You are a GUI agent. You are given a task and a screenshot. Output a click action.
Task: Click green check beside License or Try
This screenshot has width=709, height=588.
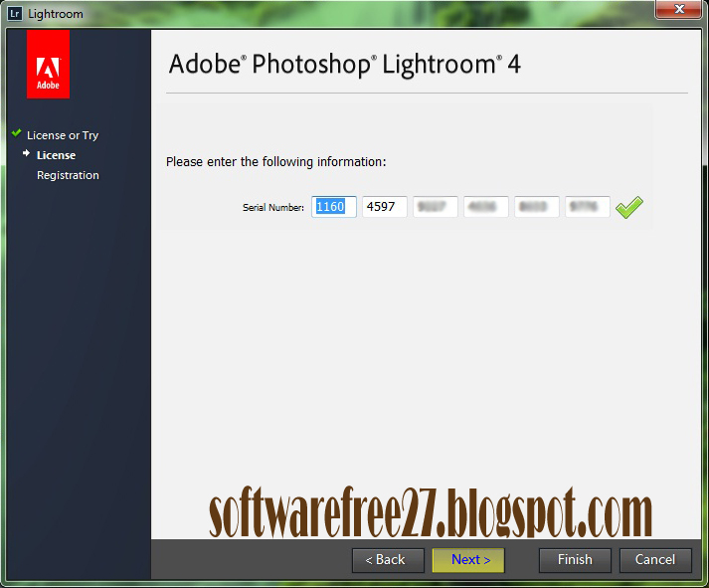click(x=17, y=133)
